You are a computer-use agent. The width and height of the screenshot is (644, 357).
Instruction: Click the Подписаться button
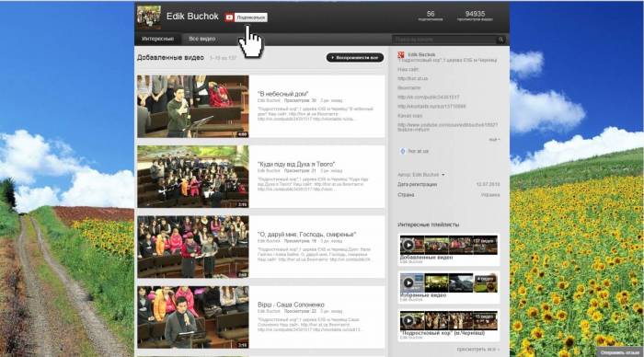(x=251, y=17)
